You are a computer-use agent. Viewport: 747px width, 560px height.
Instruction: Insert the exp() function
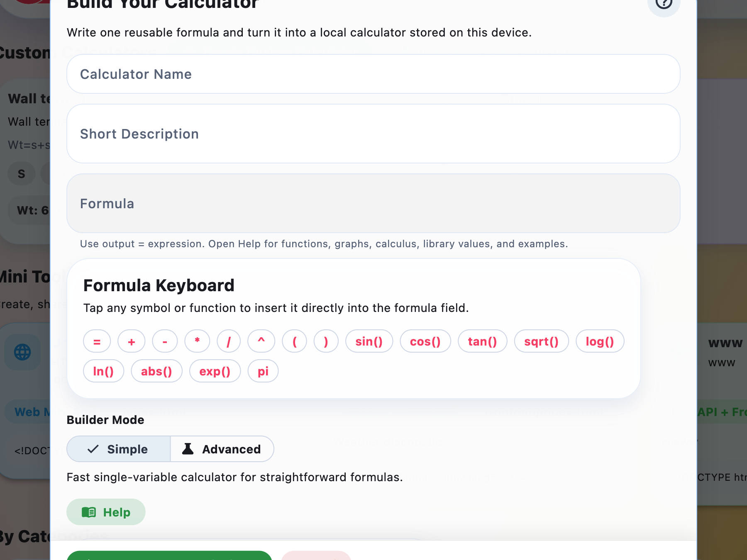(215, 371)
